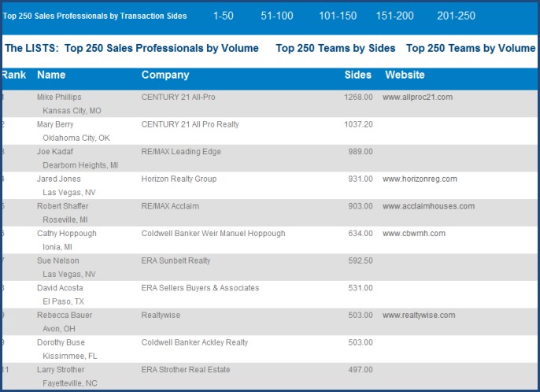Click the Avon, OH location
540x392 pixels.
coord(59,328)
